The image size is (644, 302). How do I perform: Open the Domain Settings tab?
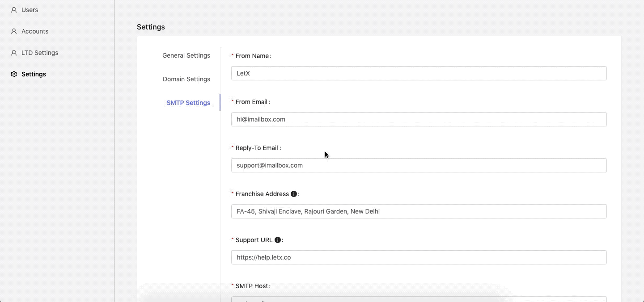coord(186,79)
